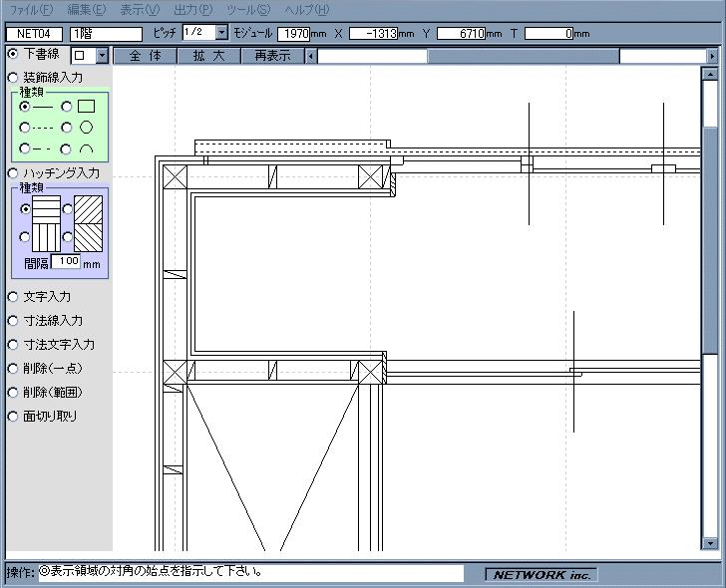
Task: Open the ピッチ 1/2 pitch dropdown
Action: tap(221, 33)
